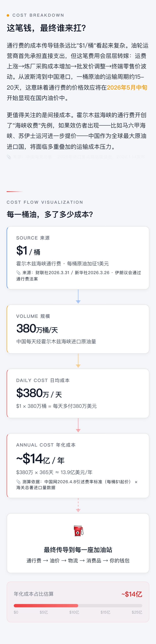Screen dimensions: 156x644
Task: Click the orange dot beside COST BREAKDOWN
Action: [8, 15]
